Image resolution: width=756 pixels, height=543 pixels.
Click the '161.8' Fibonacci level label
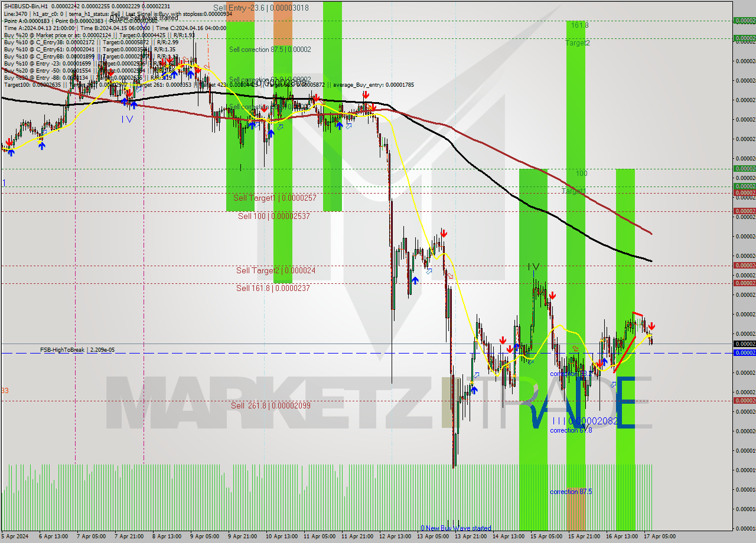point(580,25)
